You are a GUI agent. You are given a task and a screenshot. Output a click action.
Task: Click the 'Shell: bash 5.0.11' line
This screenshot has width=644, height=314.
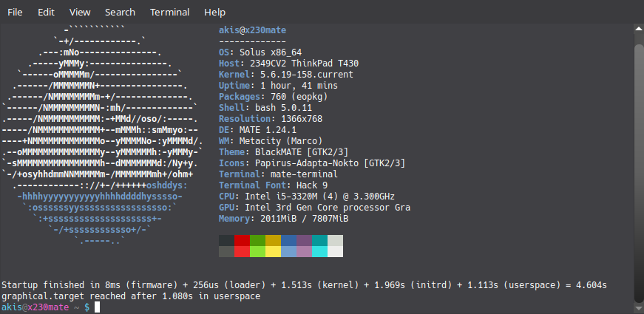coord(265,108)
